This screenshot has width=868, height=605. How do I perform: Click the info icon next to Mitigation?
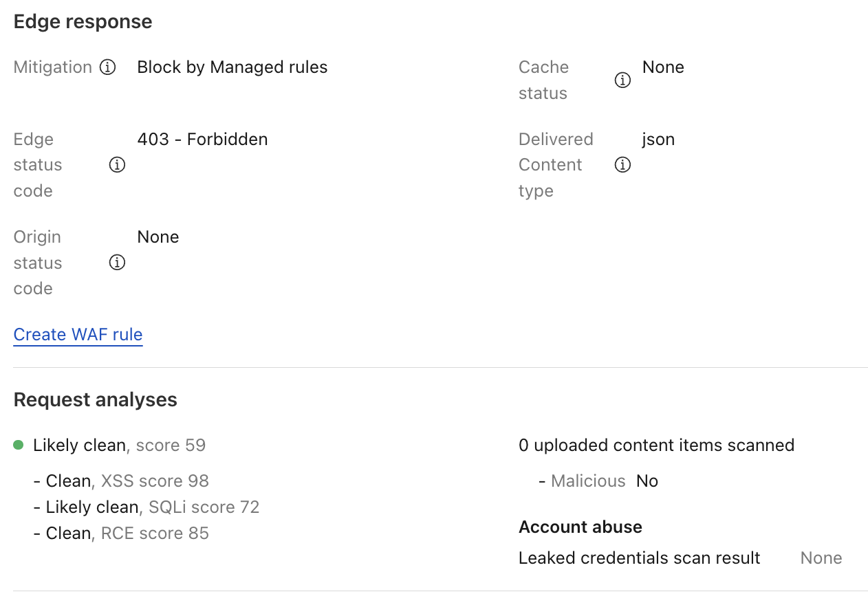(107, 67)
